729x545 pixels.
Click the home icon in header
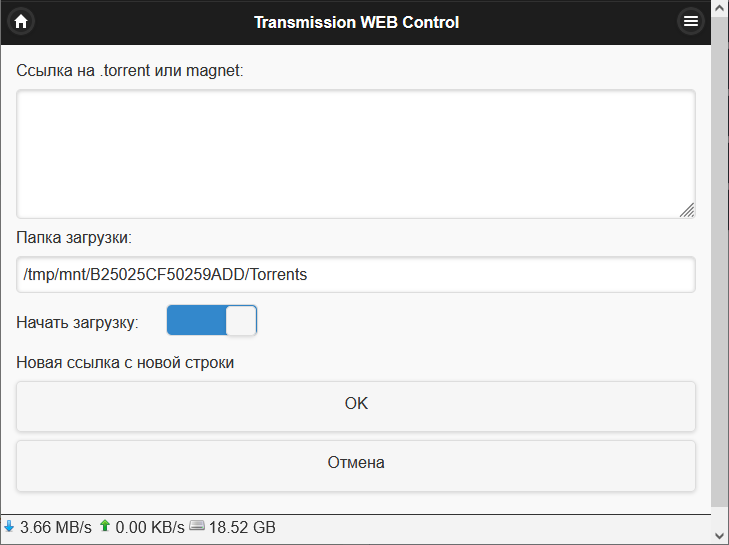pyautogui.click(x=20, y=21)
